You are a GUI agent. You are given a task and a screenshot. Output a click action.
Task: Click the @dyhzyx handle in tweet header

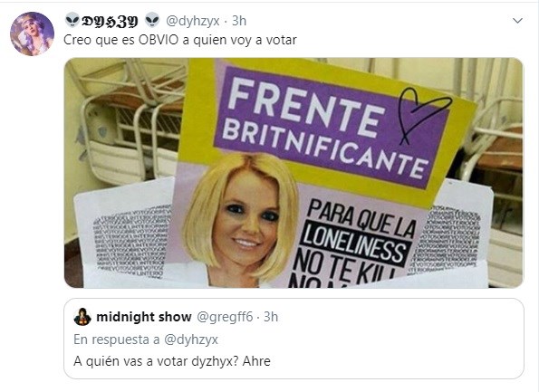[x=192, y=21]
